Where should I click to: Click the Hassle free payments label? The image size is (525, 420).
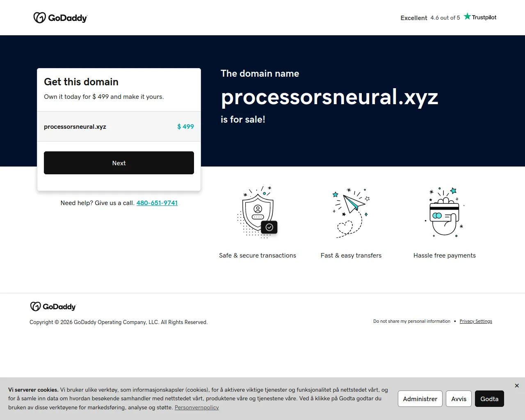(445, 255)
